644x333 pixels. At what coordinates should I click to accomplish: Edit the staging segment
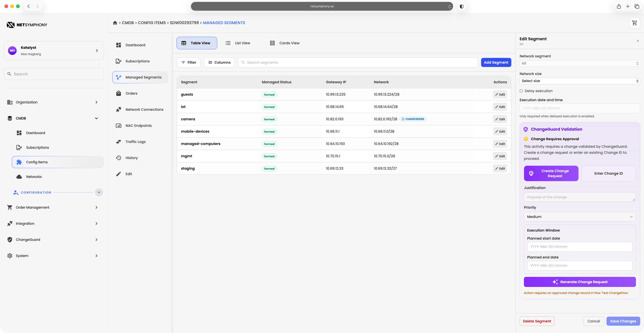point(500,168)
